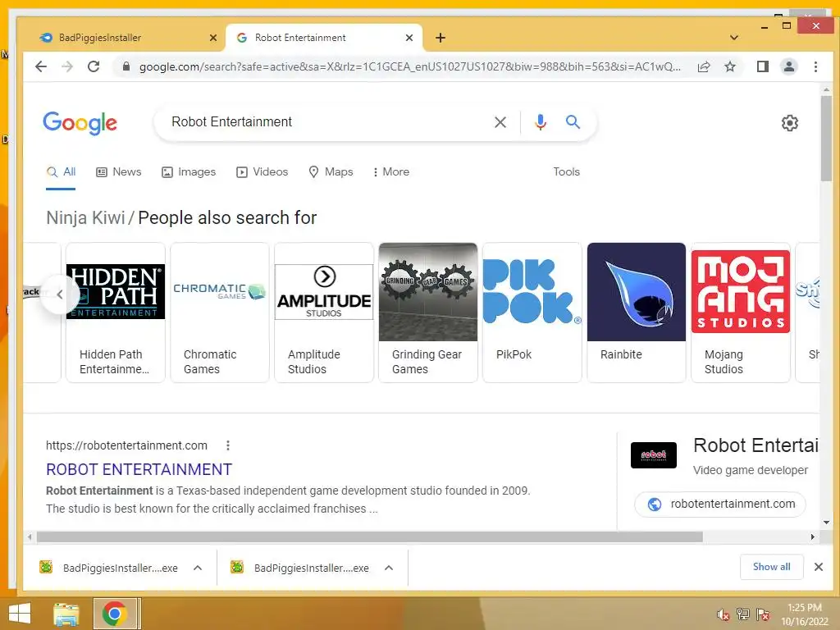Open a new tab with the plus button
840x630 pixels.
[x=441, y=38]
